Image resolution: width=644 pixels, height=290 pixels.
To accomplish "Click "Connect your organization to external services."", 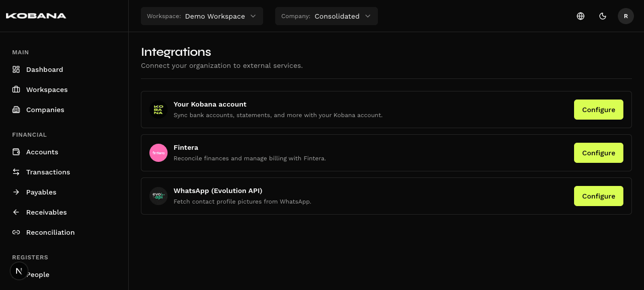I will 222,66.
